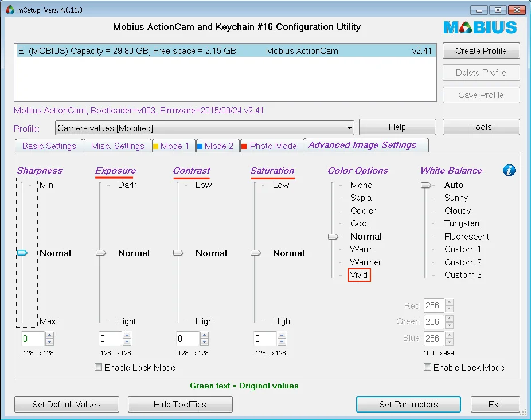
Task: Click the Photo Mode tab
Action: (x=272, y=146)
